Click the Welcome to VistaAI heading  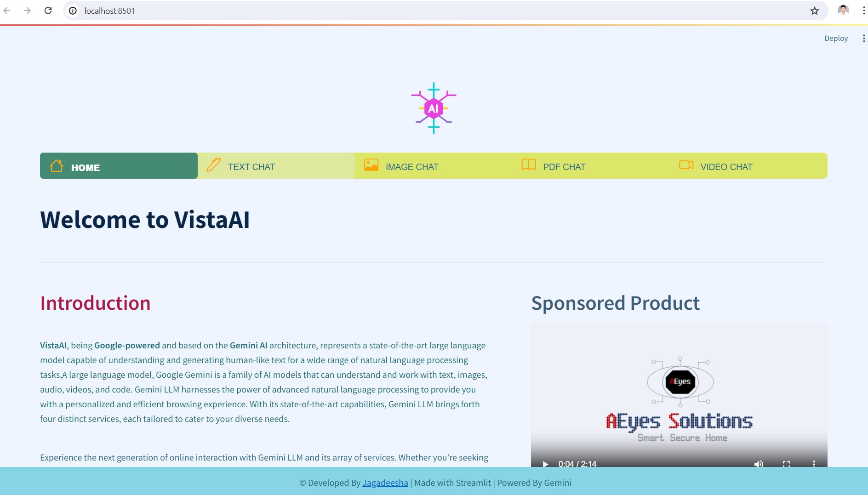tap(145, 220)
